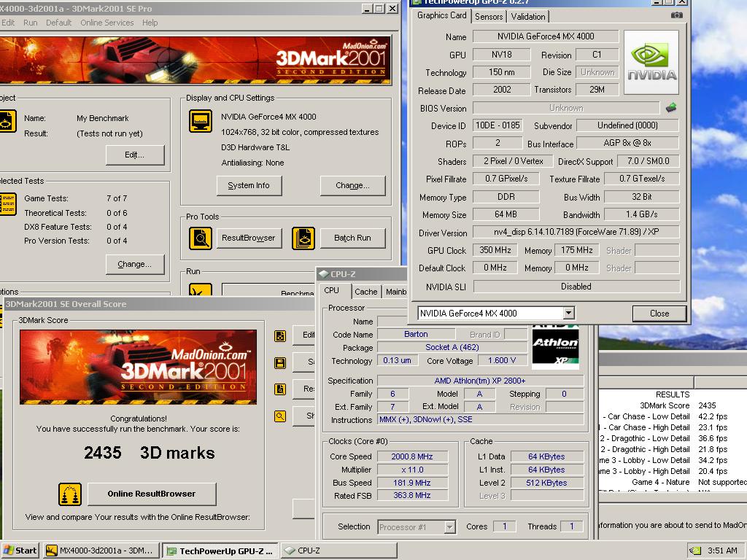Open the Mainboard tab in CPU-Z
The width and height of the screenshot is (747, 560).
(x=396, y=292)
